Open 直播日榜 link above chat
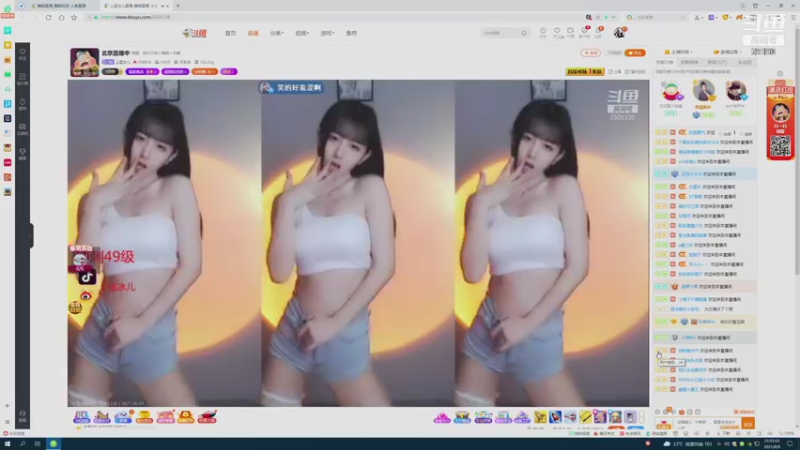The height and width of the screenshot is (450, 800). pos(727,52)
